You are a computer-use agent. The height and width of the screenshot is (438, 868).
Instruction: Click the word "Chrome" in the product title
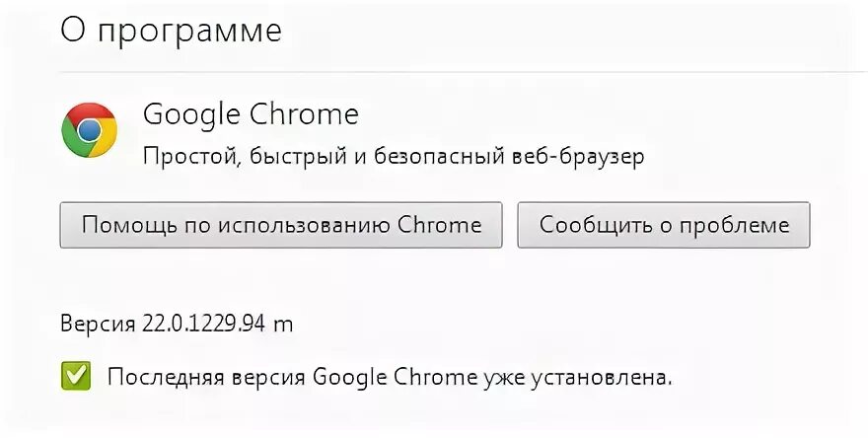tap(306, 114)
